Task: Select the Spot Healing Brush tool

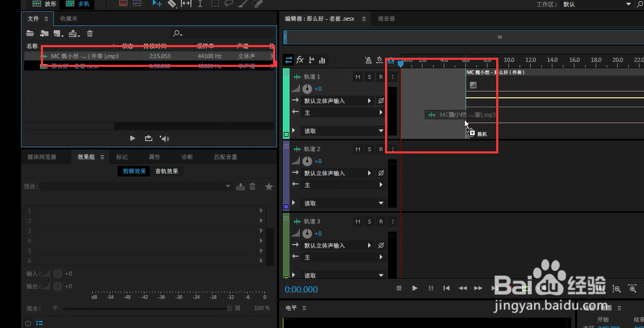Action: [257, 4]
